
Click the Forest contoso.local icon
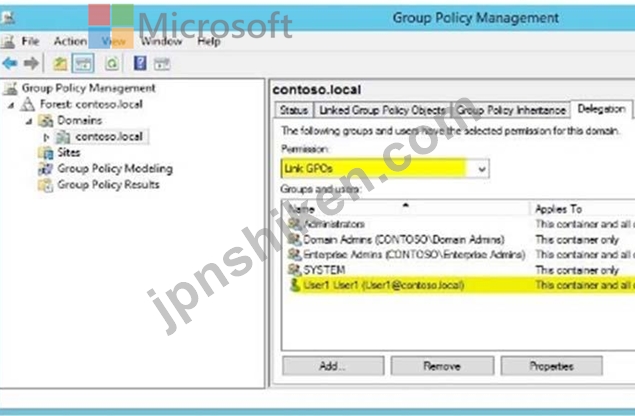click(x=28, y=104)
